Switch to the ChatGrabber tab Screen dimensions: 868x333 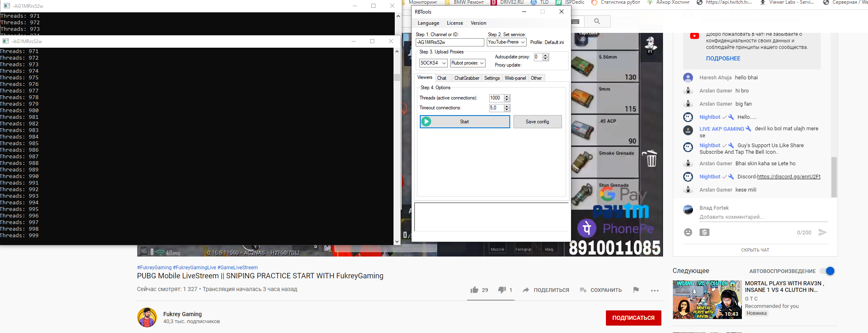coord(467,78)
